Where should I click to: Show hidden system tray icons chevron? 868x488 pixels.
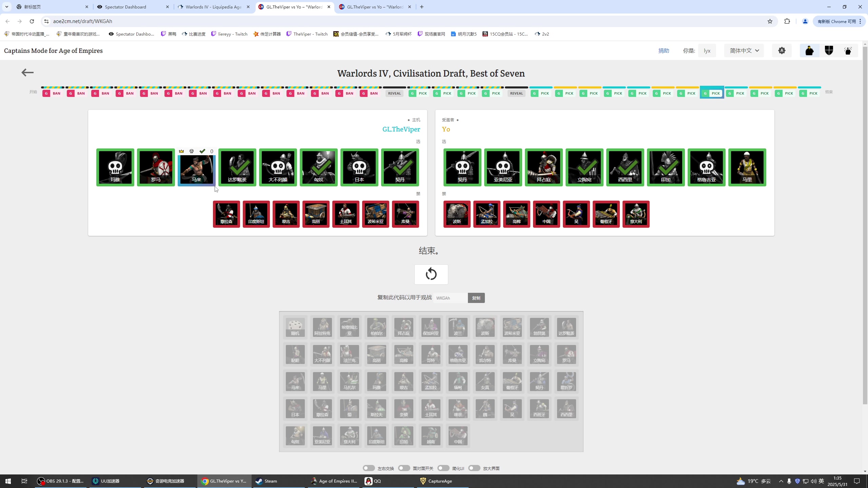781,481
